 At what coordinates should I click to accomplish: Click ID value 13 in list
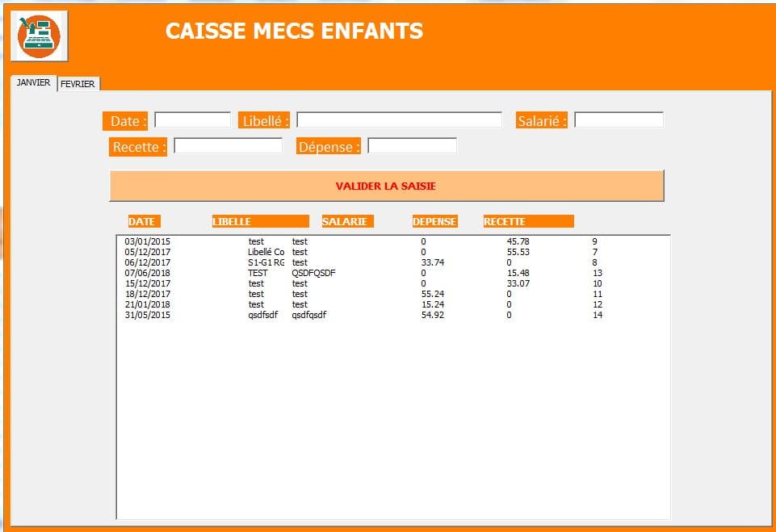tap(598, 273)
